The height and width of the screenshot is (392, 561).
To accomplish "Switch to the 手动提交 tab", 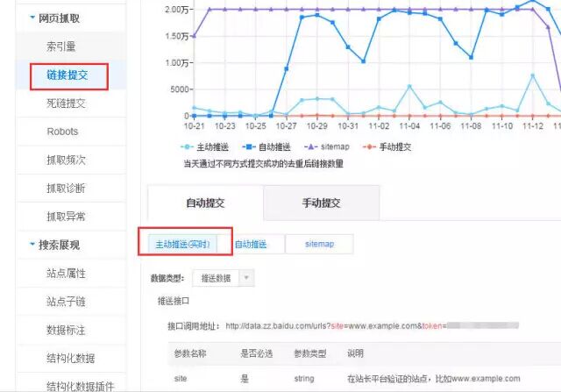I will point(321,203).
